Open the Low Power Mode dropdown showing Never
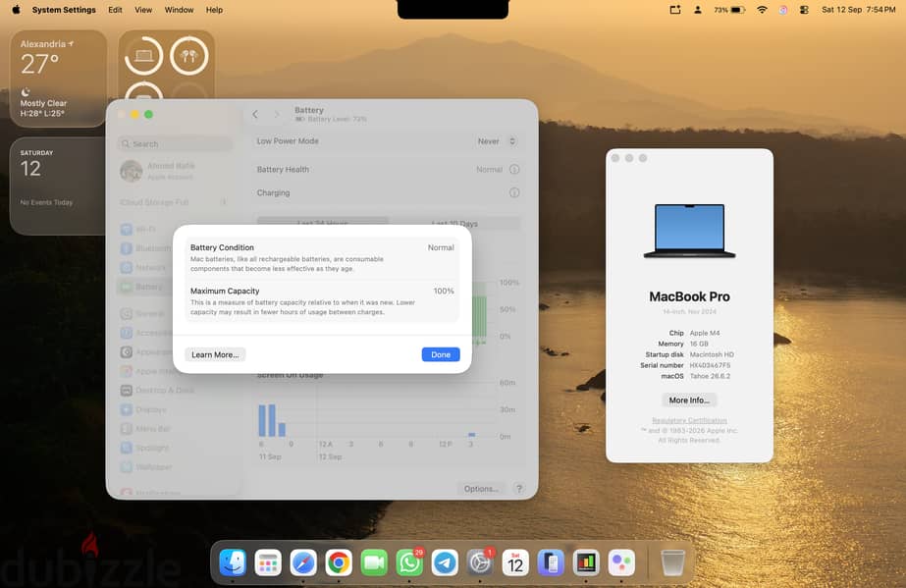The image size is (906, 588). (497, 141)
